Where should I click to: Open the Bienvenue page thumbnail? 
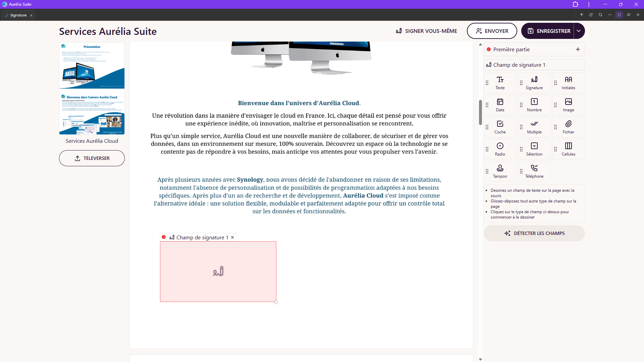[x=92, y=112]
